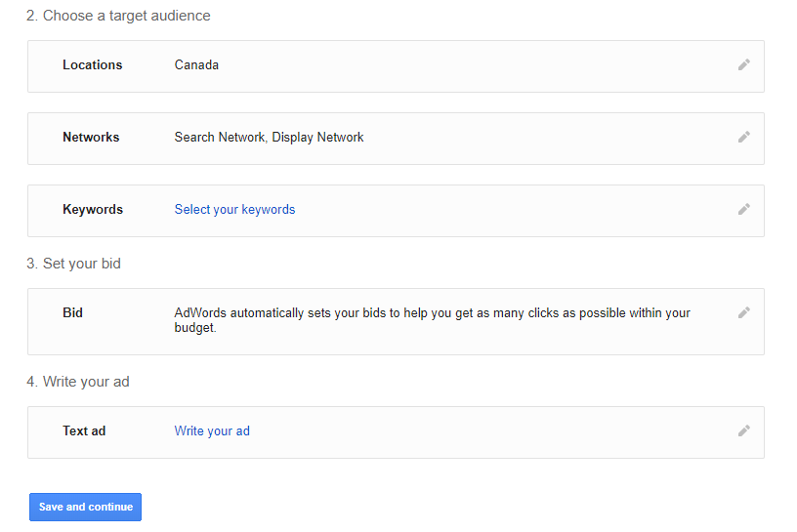Screen dimensions: 797x532
Task: Click the 'Choose a target audience' heading
Action: (118, 16)
